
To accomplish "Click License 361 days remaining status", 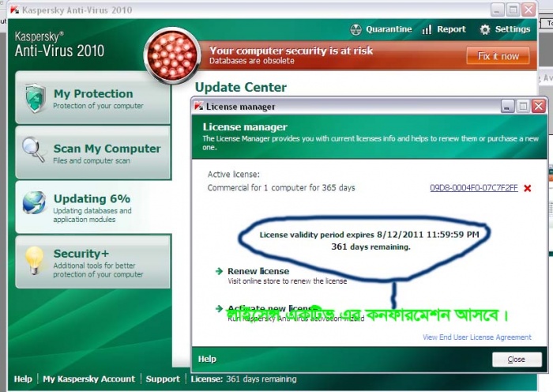I will (x=243, y=379).
